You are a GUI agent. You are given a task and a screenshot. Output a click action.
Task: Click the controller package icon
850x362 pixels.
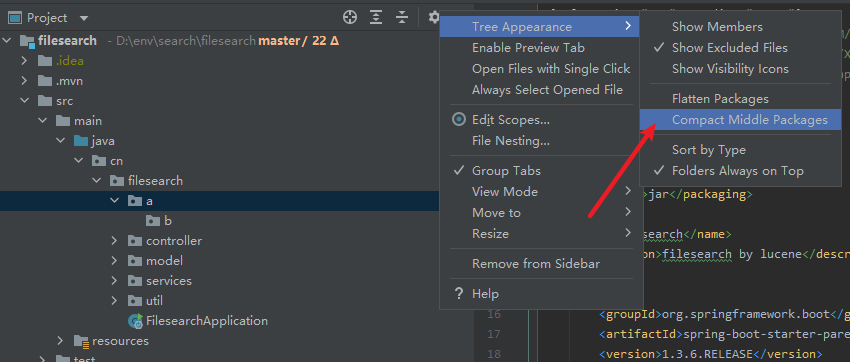(134, 241)
